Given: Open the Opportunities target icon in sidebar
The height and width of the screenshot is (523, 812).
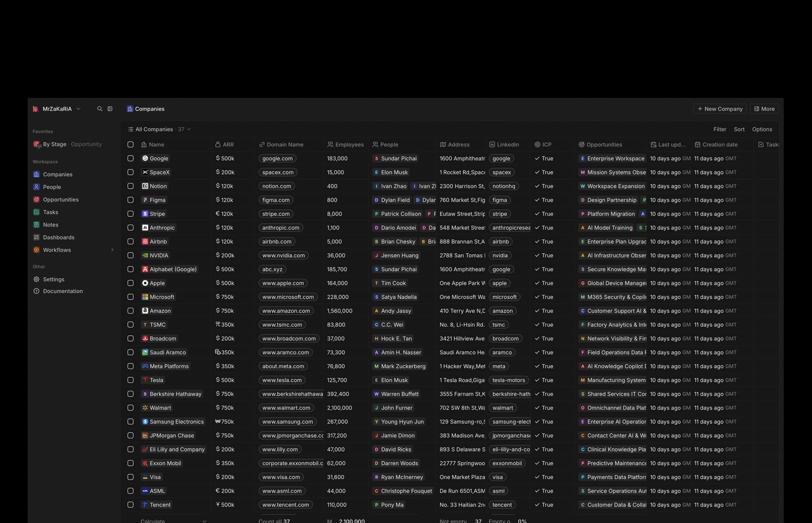Looking at the screenshot, I should pos(36,200).
